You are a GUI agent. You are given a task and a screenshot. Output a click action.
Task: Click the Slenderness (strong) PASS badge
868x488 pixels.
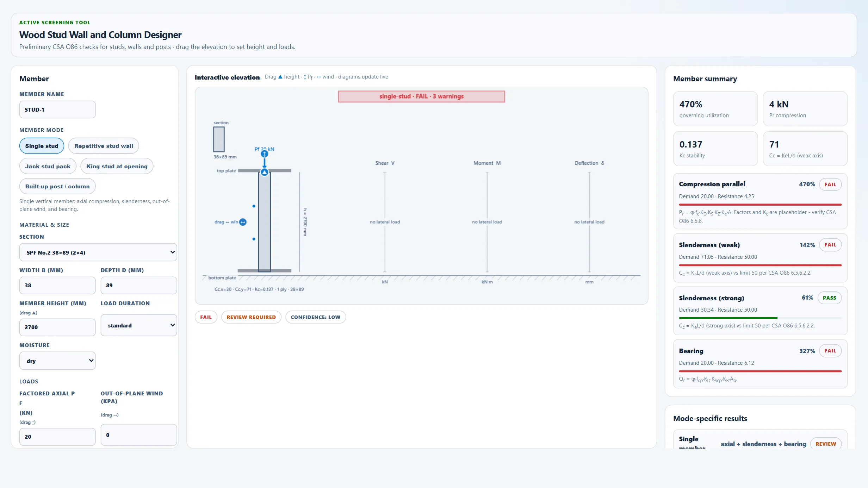[x=829, y=298]
